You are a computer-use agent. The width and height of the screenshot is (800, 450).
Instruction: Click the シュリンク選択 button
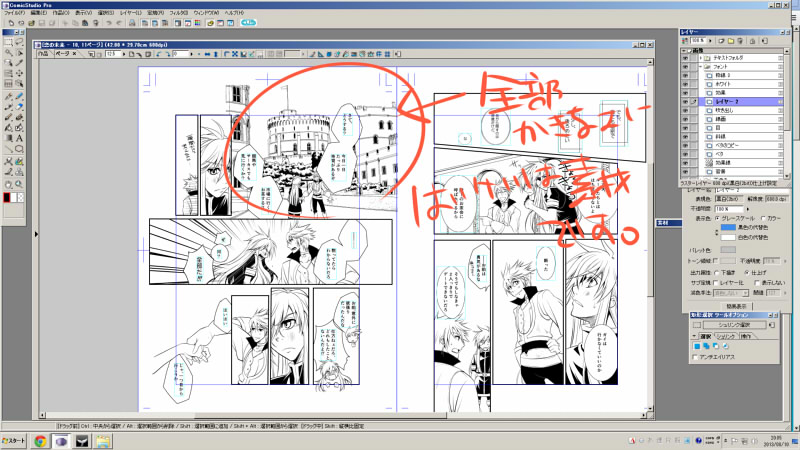tap(734, 325)
